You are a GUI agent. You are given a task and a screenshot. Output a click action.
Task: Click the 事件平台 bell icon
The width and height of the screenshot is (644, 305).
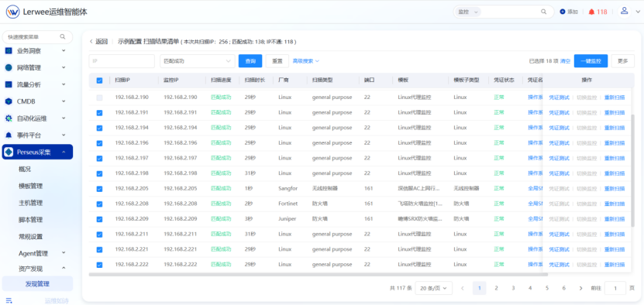(x=9, y=135)
